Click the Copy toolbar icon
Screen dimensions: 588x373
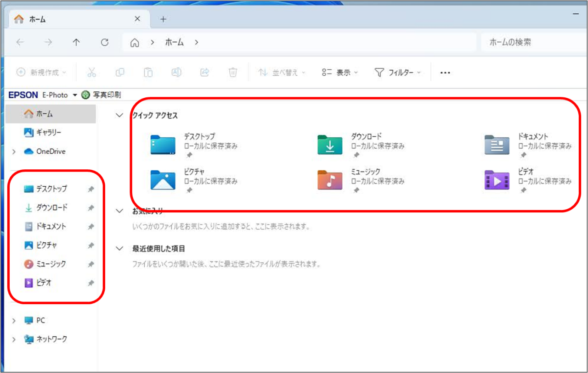(x=120, y=72)
